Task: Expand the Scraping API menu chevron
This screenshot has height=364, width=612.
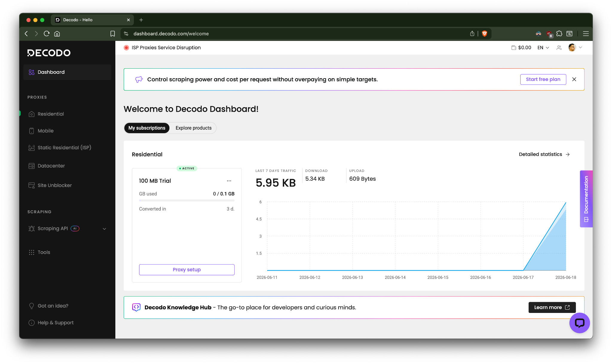Action: [104, 229]
